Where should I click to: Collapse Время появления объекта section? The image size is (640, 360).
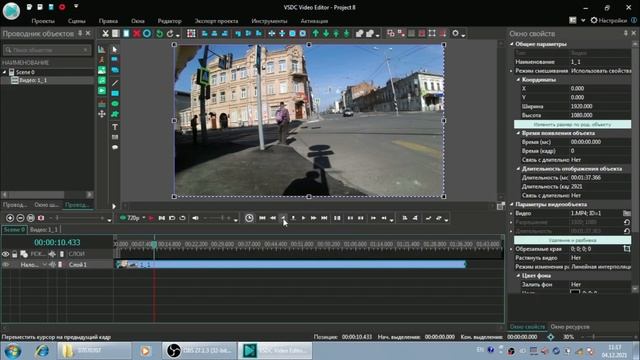point(518,133)
